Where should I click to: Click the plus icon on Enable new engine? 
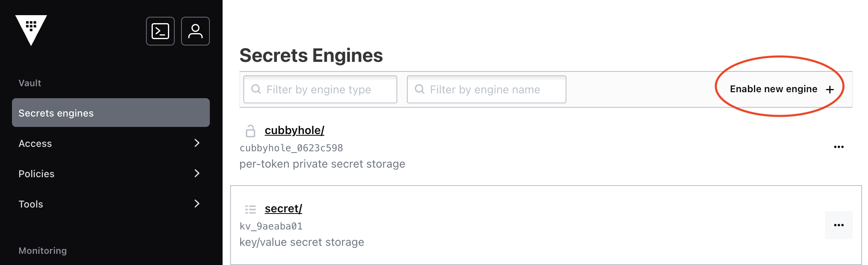click(x=830, y=89)
